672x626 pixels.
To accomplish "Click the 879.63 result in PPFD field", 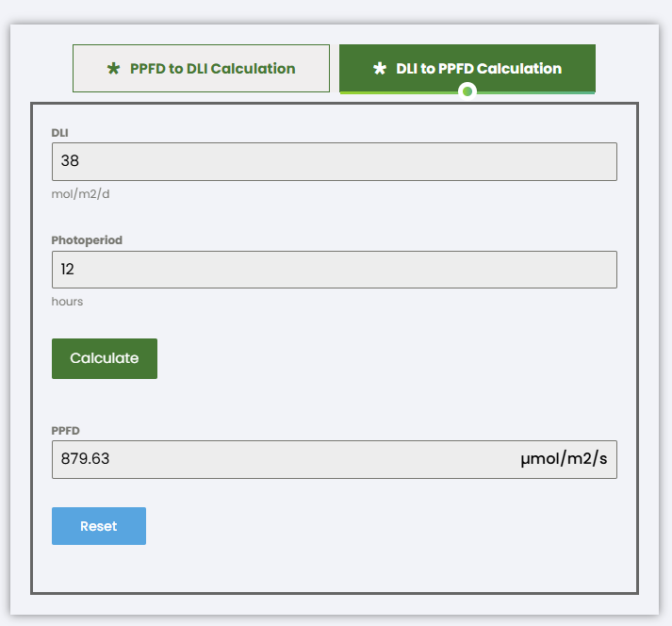I will point(85,460).
